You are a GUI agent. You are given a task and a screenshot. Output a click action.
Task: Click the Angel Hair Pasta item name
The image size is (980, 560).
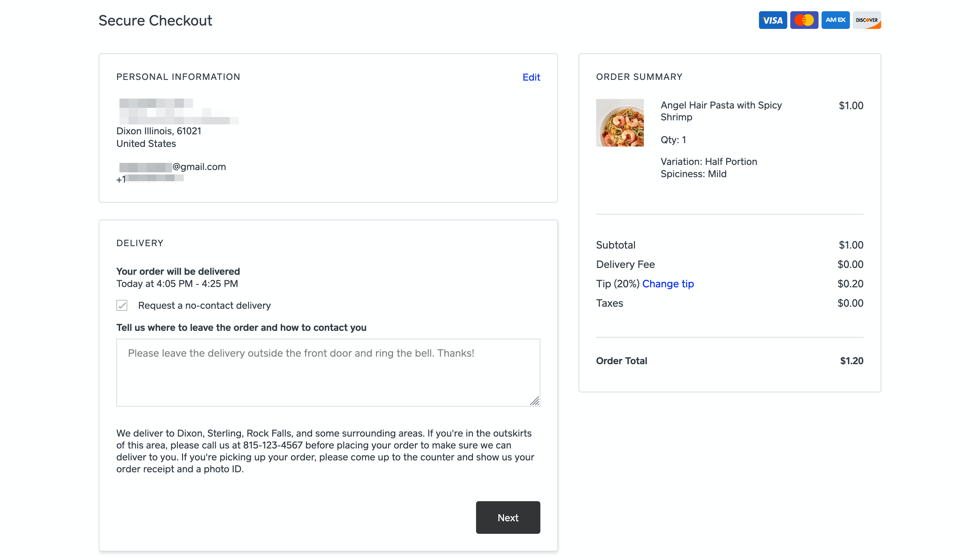coord(721,111)
